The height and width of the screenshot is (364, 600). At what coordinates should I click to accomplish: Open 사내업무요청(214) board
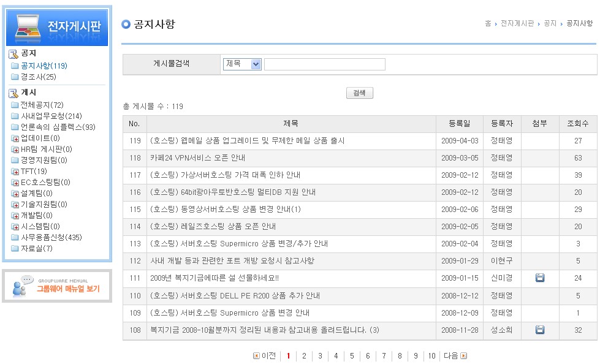(x=51, y=116)
